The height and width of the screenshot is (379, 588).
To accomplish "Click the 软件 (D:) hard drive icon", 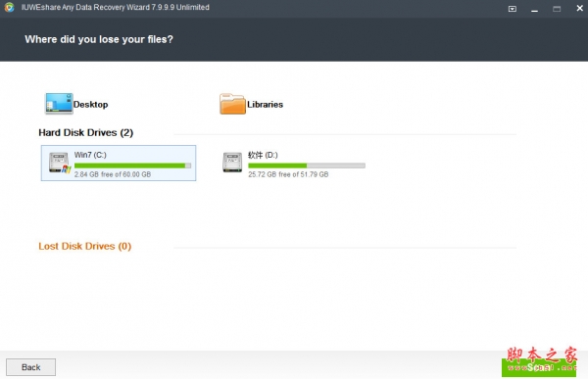I will pos(232,163).
